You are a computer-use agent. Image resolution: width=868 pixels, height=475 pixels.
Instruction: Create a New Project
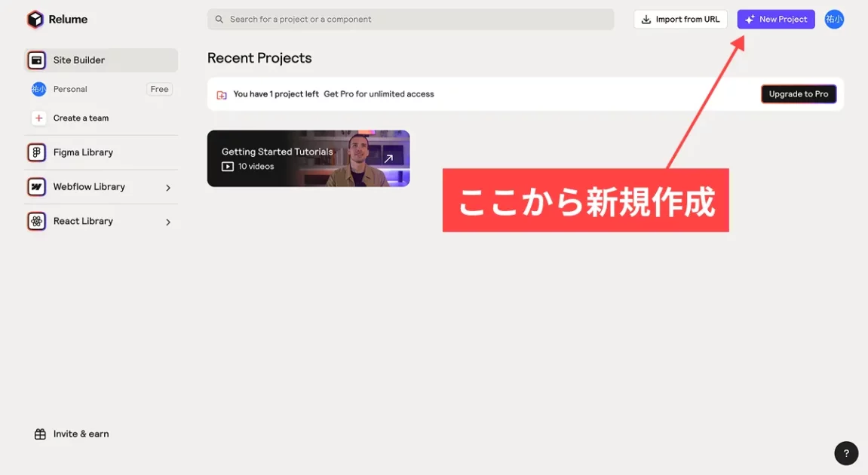pyautogui.click(x=775, y=20)
